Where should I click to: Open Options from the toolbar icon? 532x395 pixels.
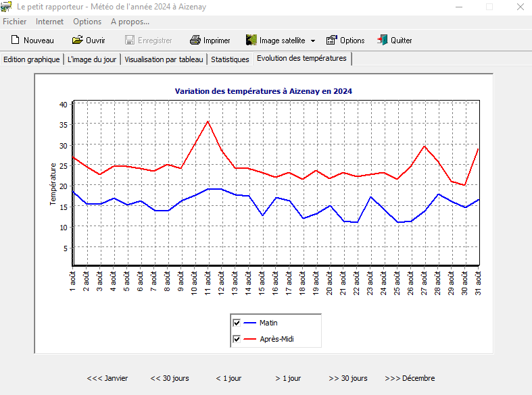click(332, 41)
